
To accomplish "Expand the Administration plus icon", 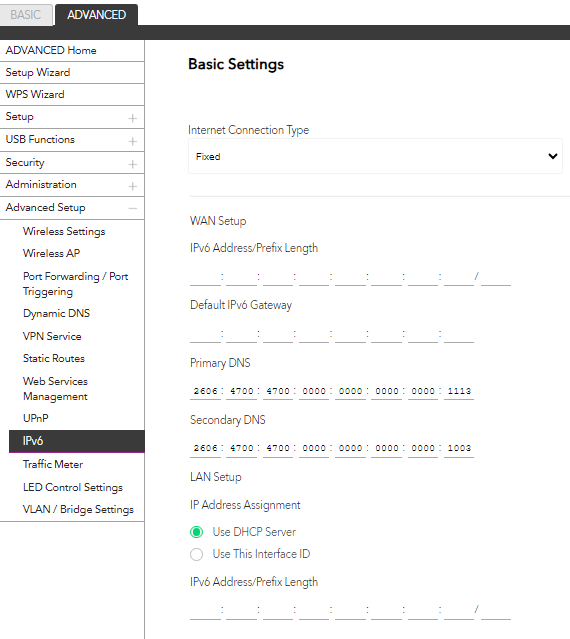I will coord(132,186).
